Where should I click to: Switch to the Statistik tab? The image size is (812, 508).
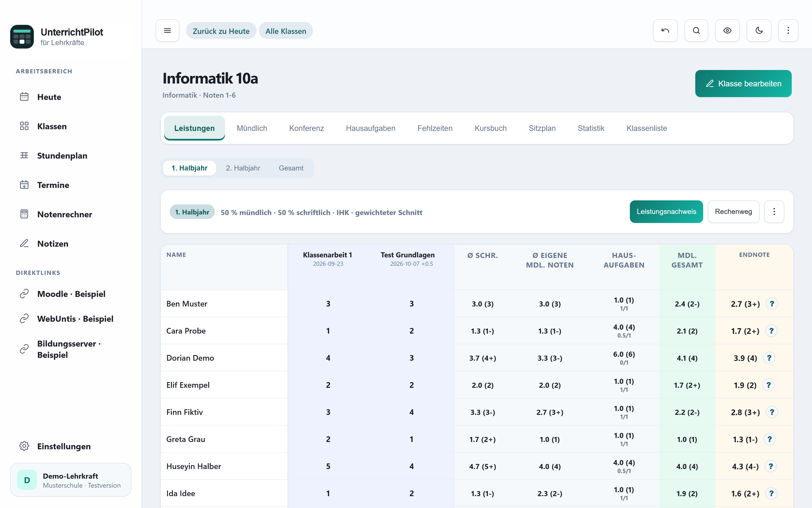[591, 128]
